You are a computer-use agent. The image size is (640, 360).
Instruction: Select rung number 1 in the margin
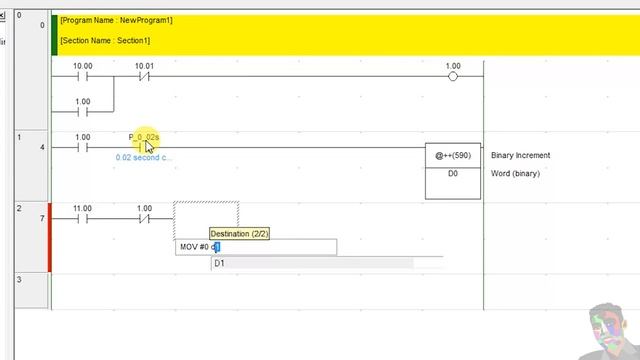(x=19, y=138)
